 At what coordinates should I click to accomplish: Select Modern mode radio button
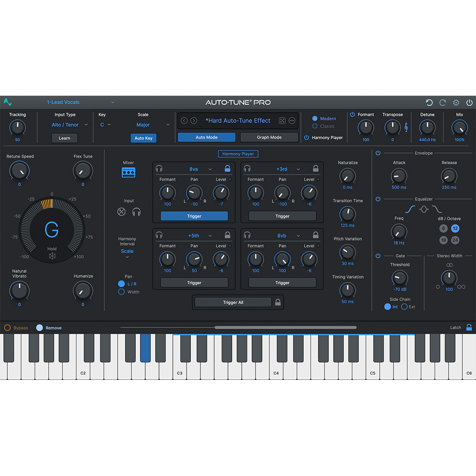(315, 119)
